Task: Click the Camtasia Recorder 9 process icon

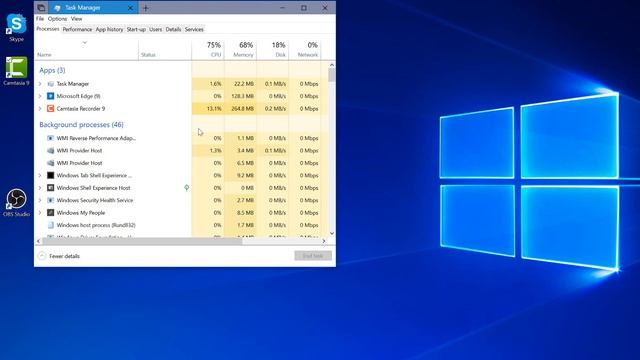Action: 51,109
